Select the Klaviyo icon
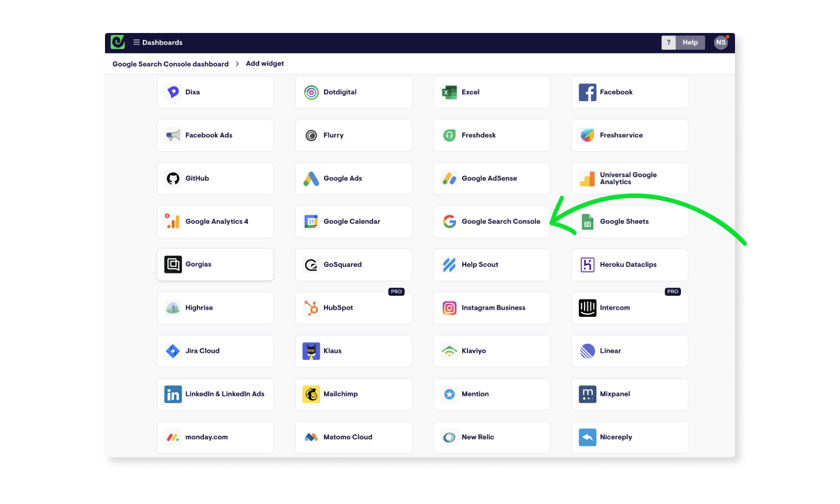The image size is (840, 504). [x=449, y=351]
